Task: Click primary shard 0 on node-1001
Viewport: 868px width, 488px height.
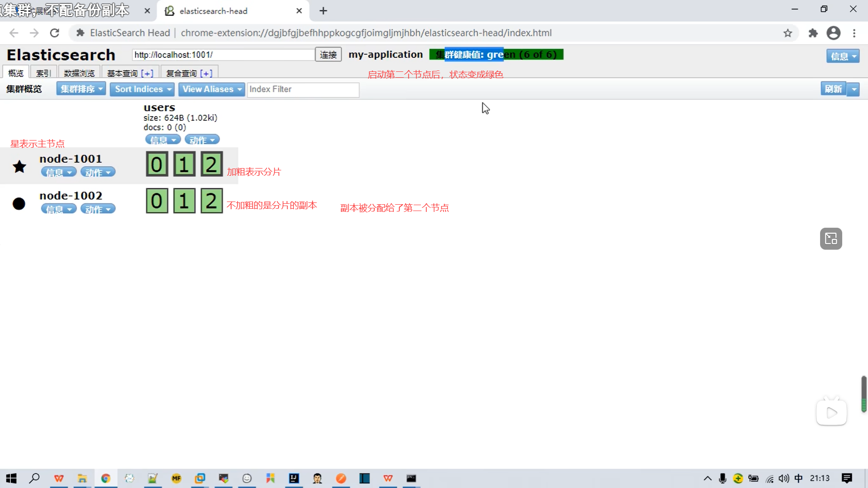Action: click(157, 164)
